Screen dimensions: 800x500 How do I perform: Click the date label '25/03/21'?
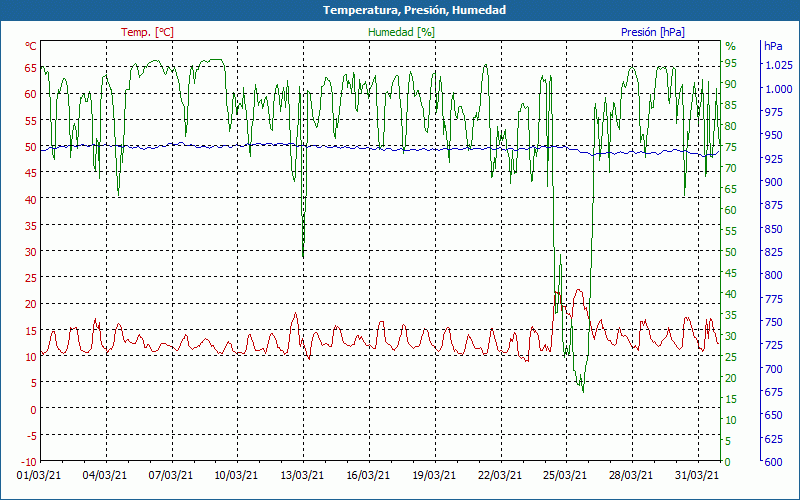(565, 475)
